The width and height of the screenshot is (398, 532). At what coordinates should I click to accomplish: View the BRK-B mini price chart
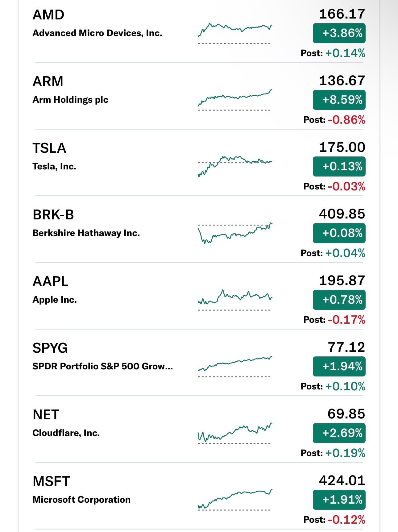[x=235, y=233]
